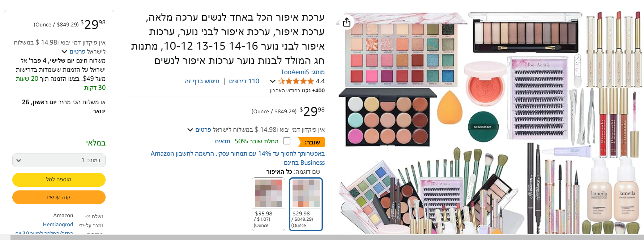Image resolution: width=644 pixels, height=240 pixels.
Task: Open 30-day return policy link
Action: tap(44, 233)
